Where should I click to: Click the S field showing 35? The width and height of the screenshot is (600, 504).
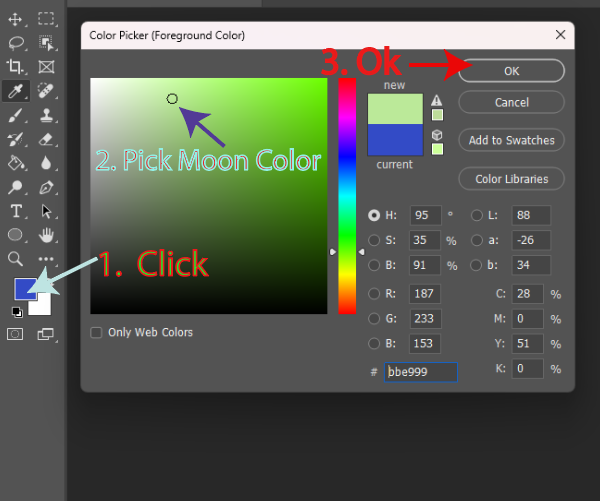pos(425,240)
